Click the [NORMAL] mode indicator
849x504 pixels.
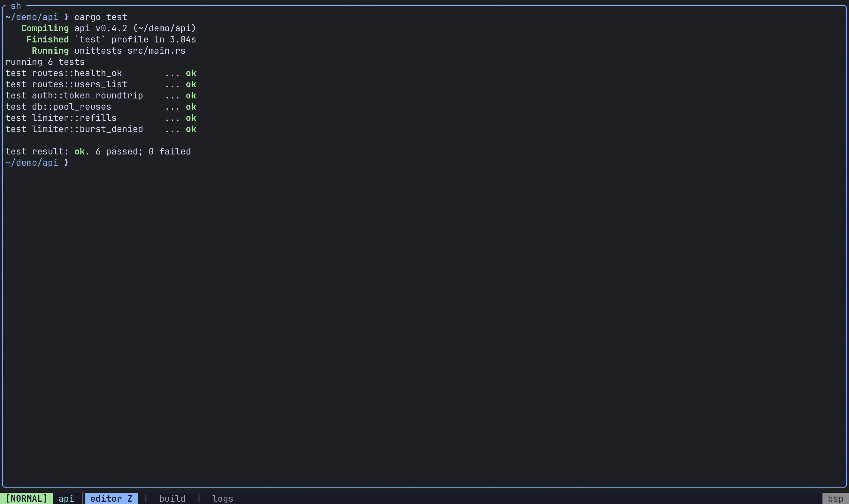coord(27,498)
